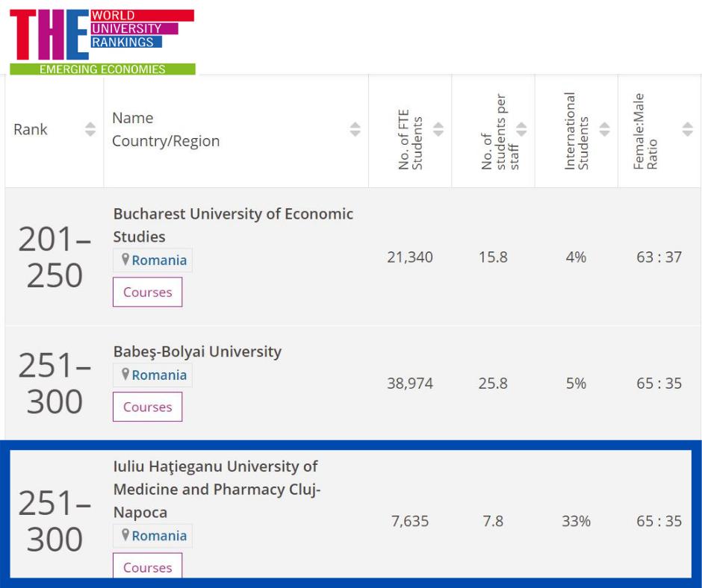
Task: Click the Rank column header text
Action: point(31,129)
